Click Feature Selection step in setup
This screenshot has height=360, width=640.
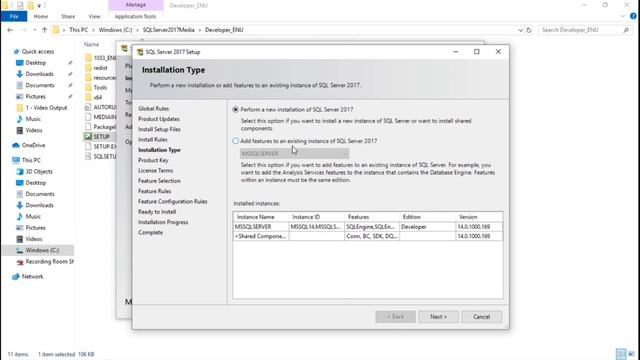159,180
